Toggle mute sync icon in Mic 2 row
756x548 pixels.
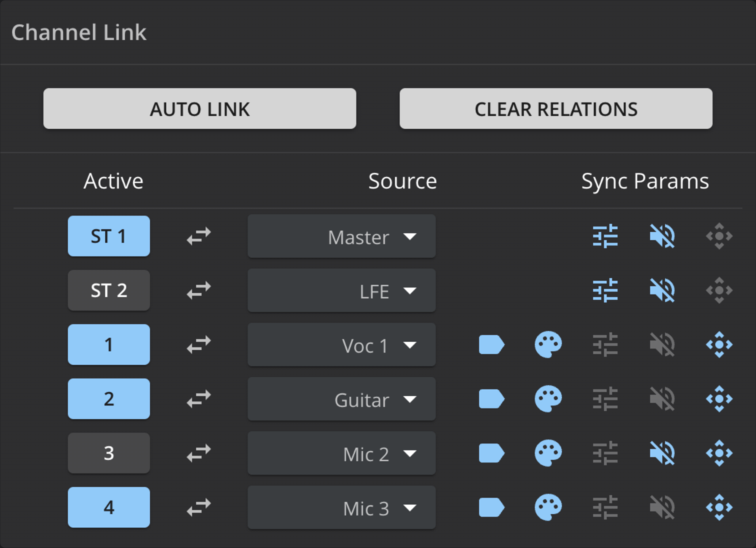[662, 453]
